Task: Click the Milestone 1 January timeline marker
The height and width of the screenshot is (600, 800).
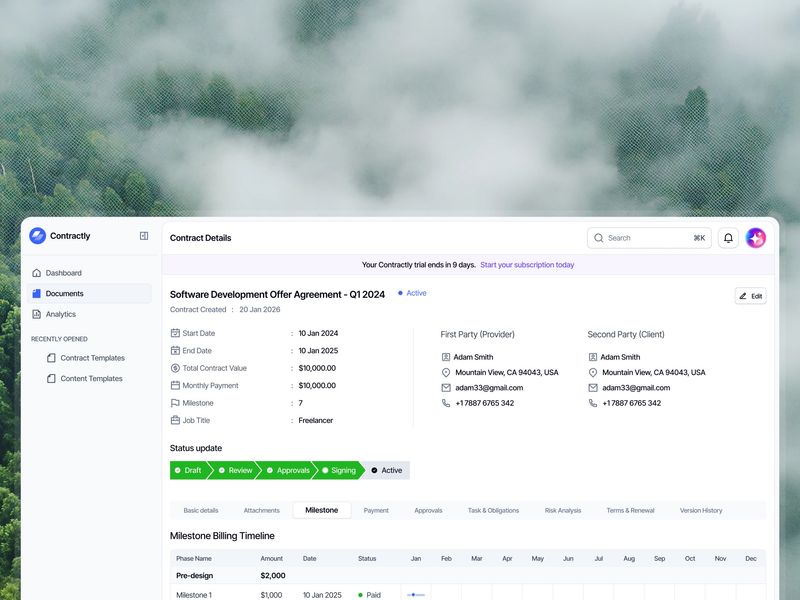Action: click(415, 595)
